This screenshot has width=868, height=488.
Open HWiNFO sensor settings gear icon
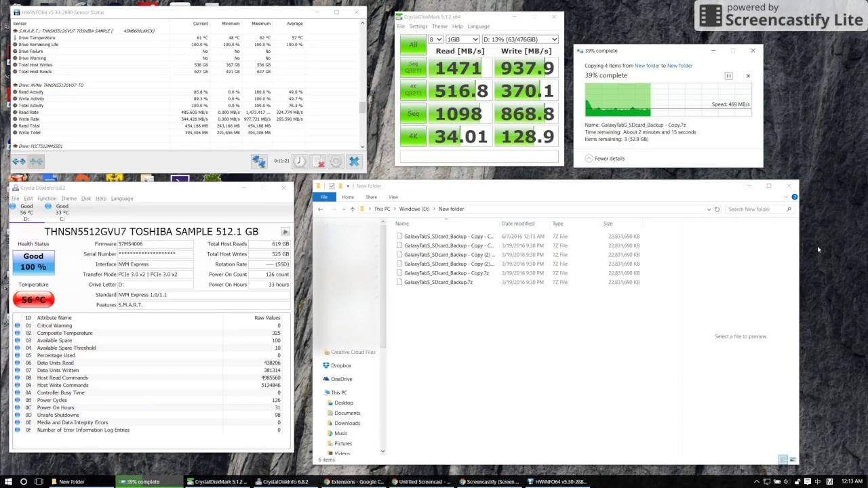click(336, 161)
